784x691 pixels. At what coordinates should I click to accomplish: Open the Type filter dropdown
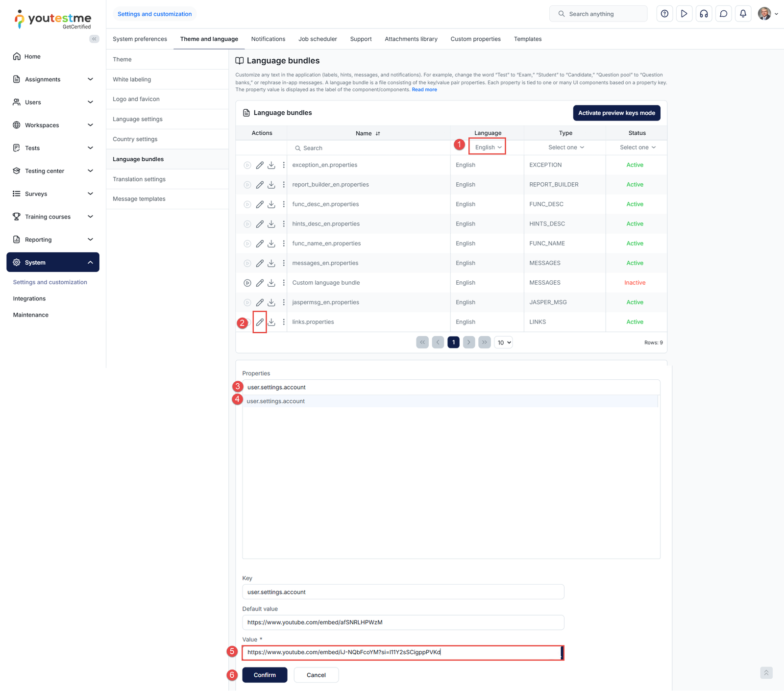tap(565, 148)
